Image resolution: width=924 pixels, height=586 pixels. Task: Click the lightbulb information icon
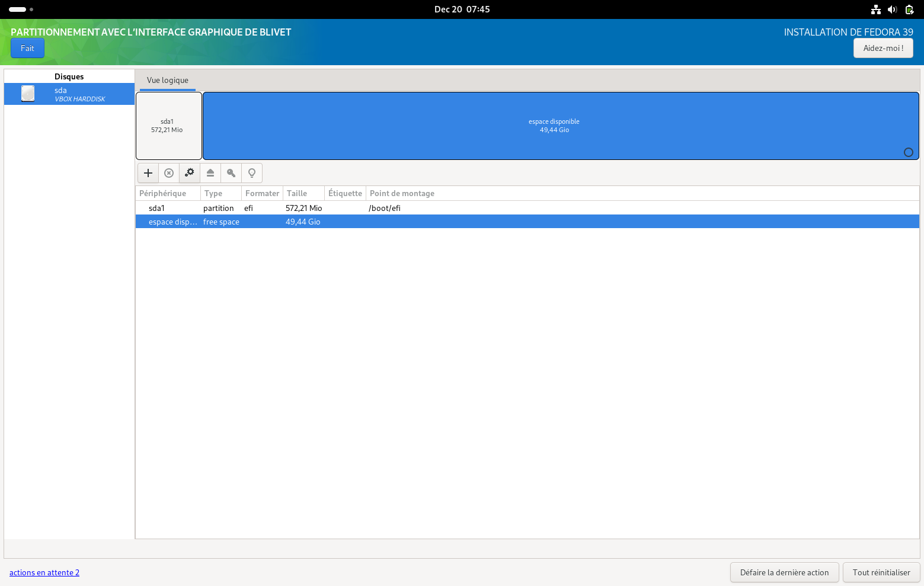[x=252, y=173]
